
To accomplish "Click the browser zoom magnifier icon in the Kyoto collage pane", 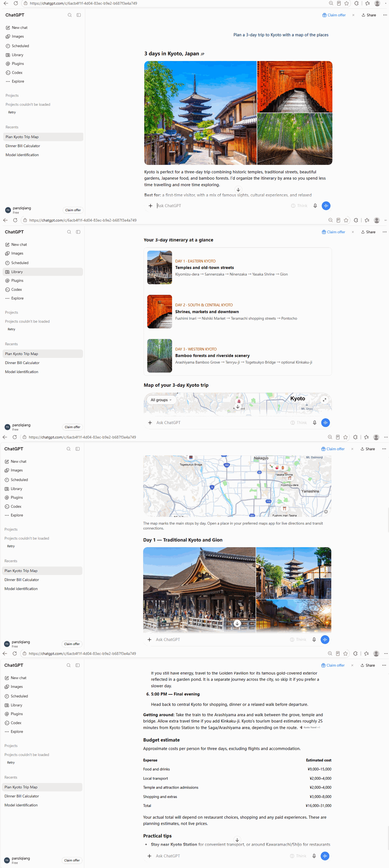I will [x=331, y=3].
